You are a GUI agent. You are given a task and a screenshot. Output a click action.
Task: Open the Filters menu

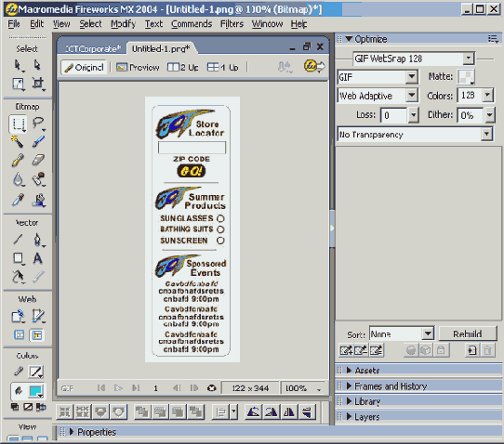click(x=232, y=24)
